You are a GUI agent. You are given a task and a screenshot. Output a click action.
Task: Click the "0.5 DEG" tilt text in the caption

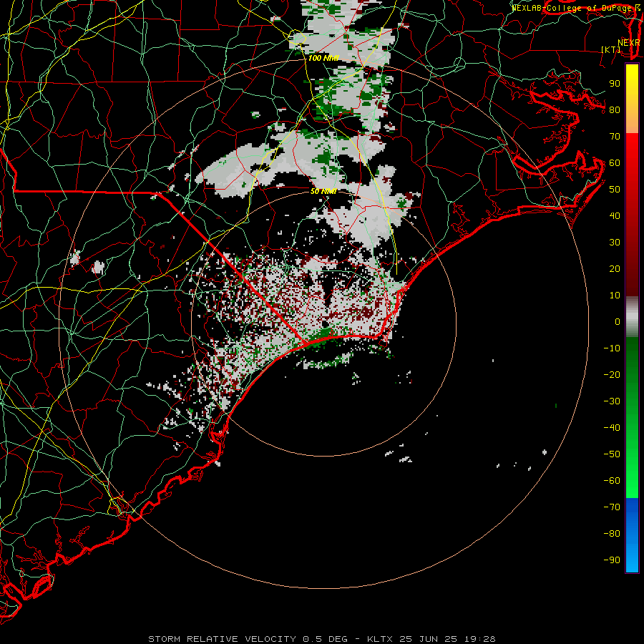coord(326,639)
